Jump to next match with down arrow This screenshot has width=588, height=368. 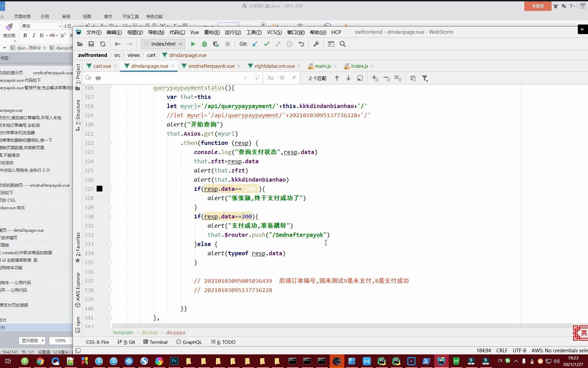click(x=348, y=78)
